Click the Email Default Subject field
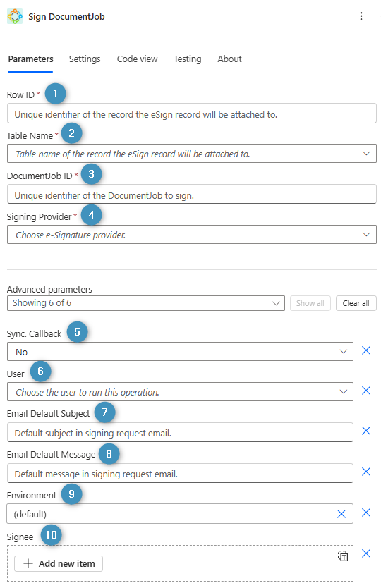Viewport: 381px width, 588px height. pos(180,432)
